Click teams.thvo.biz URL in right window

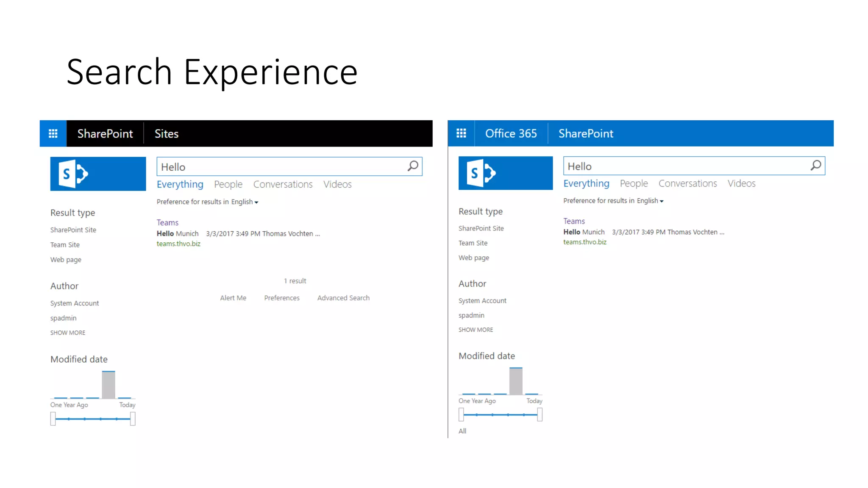pos(585,242)
